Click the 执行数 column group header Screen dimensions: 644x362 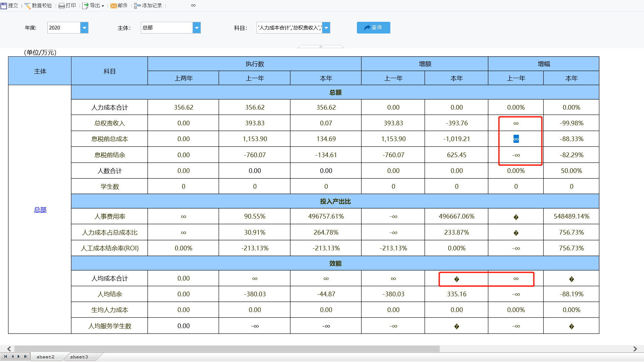255,64
